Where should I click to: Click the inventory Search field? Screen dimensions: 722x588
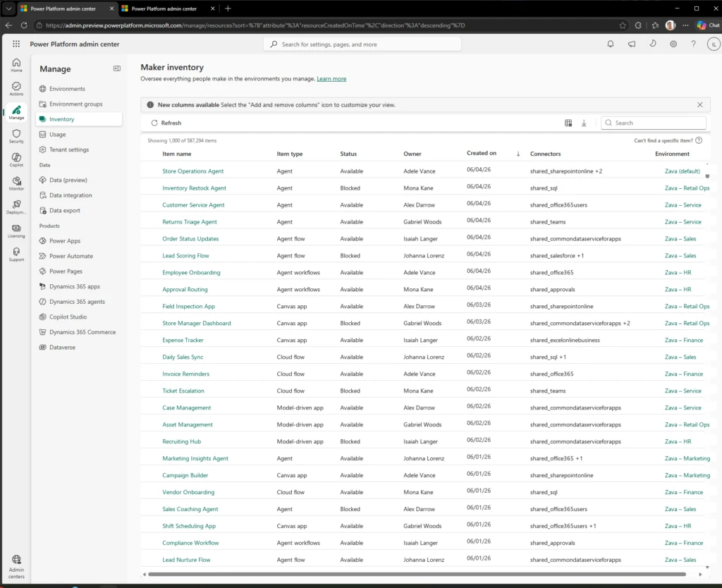(654, 123)
